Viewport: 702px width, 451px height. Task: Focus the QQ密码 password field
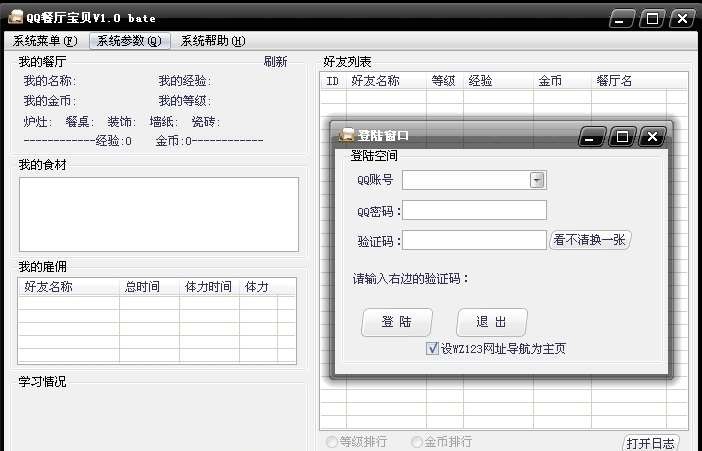(474, 210)
